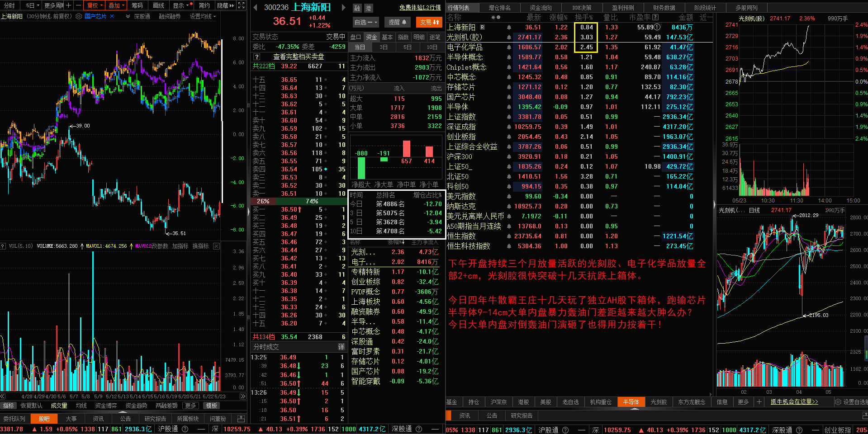868x434 pixels.
Task: Click the 更多 indicators button
Action: point(190,406)
